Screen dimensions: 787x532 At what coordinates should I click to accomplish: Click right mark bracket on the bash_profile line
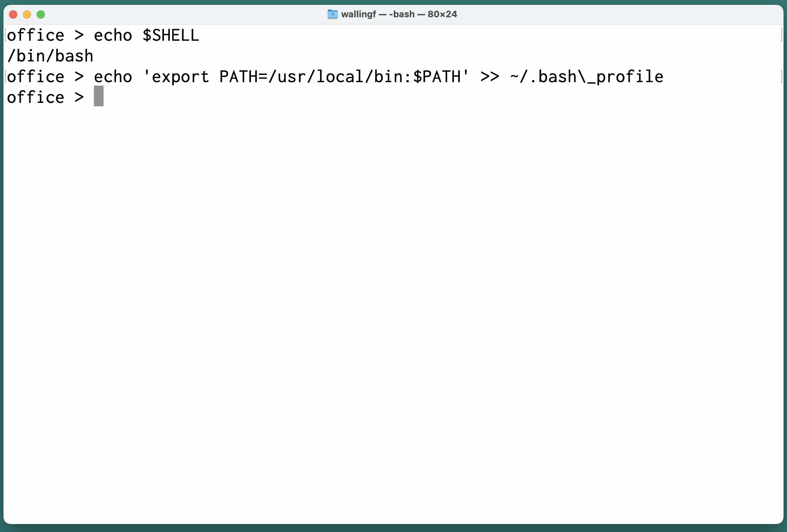tap(781, 77)
